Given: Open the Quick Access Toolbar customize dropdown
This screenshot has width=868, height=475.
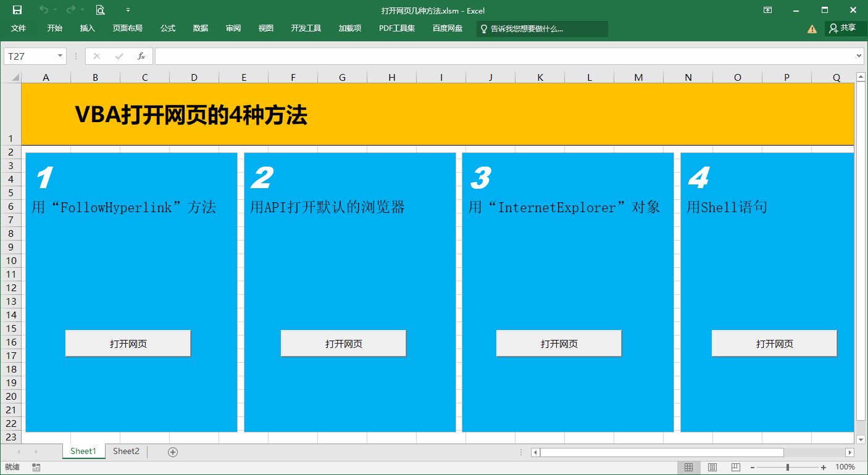Looking at the screenshot, I should [x=128, y=10].
